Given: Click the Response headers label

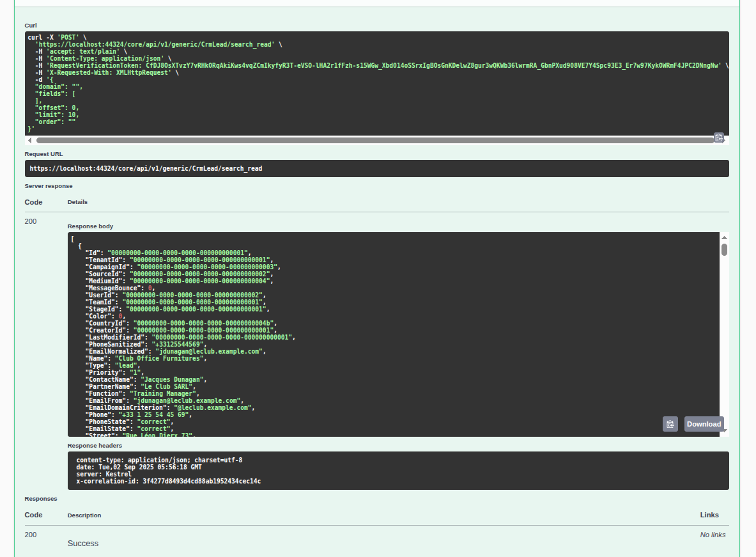Looking at the screenshot, I should 95,446.
